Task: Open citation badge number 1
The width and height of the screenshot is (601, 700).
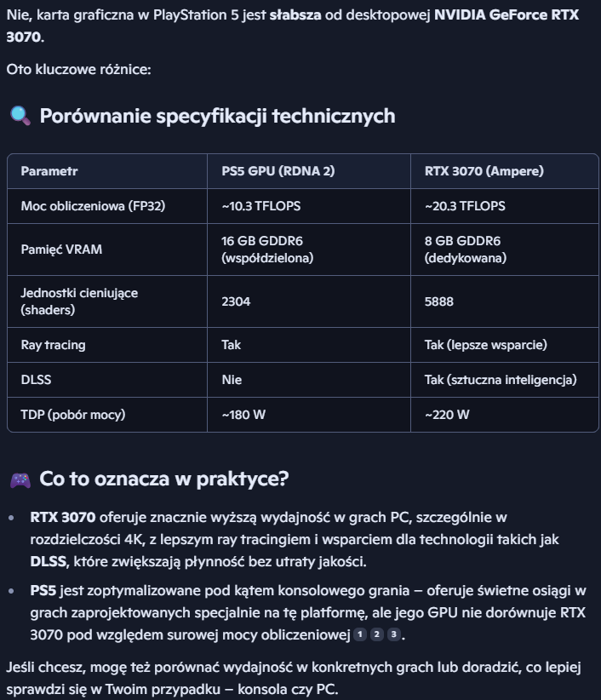Action: point(360,634)
